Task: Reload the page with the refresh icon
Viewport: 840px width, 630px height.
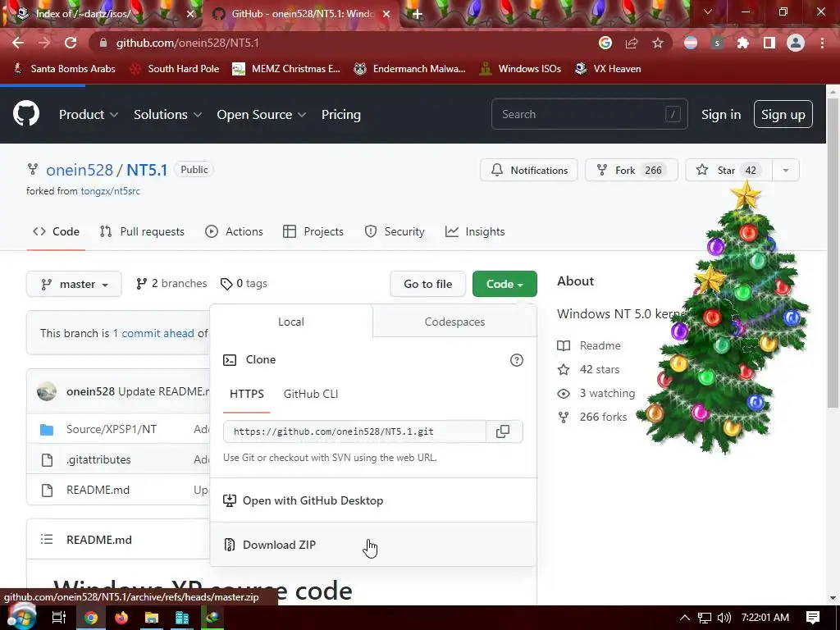Action: (71, 43)
